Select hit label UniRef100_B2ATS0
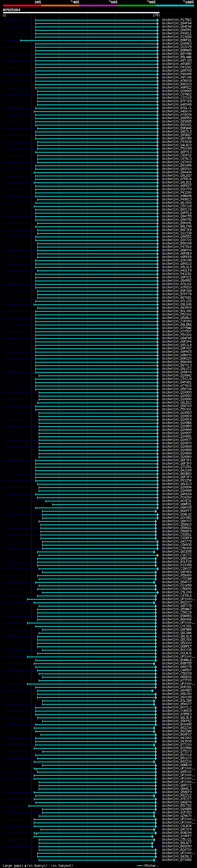This screenshot has height=868, width=197. 176,850
